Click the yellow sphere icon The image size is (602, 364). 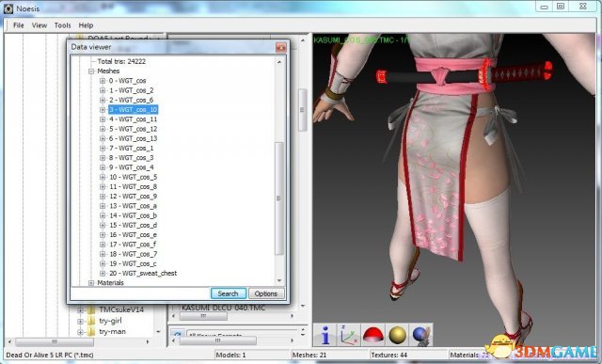[x=397, y=335]
